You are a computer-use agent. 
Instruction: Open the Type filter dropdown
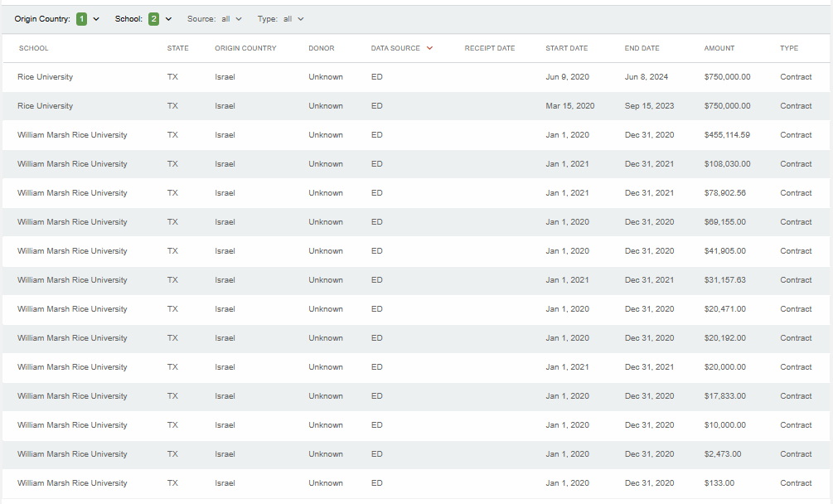(x=281, y=19)
